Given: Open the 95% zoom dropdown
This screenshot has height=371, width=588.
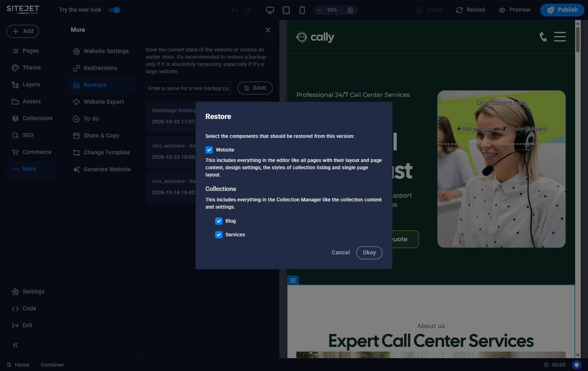Looking at the screenshot, I should (328, 10).
